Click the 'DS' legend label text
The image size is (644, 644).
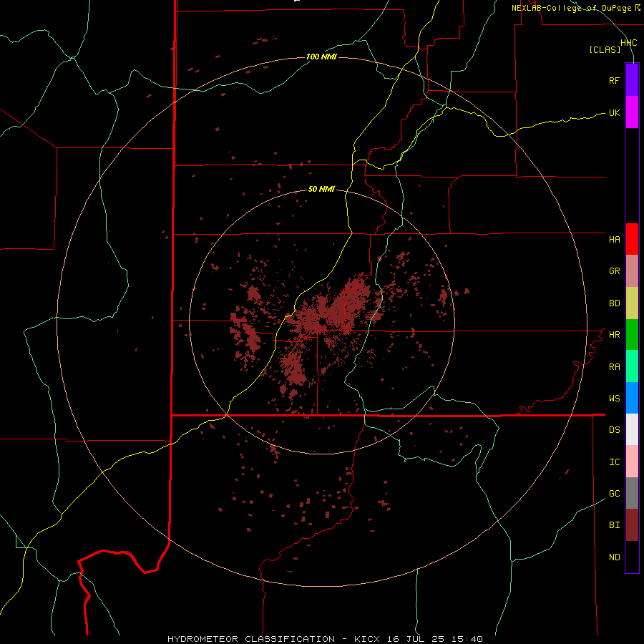pos(614,430)
